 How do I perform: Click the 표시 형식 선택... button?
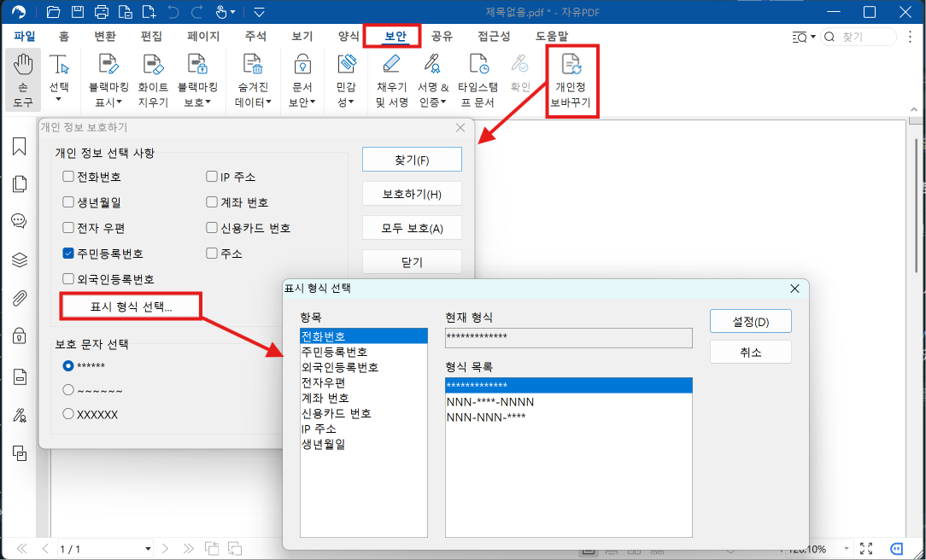coord(131,306)
